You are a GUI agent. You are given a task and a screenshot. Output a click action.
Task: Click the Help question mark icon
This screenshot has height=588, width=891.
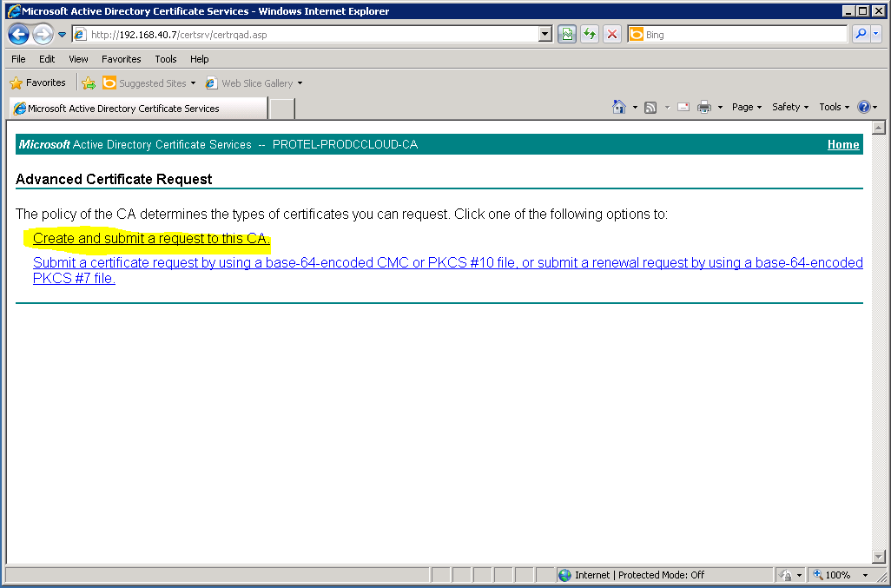coord(864,107)
